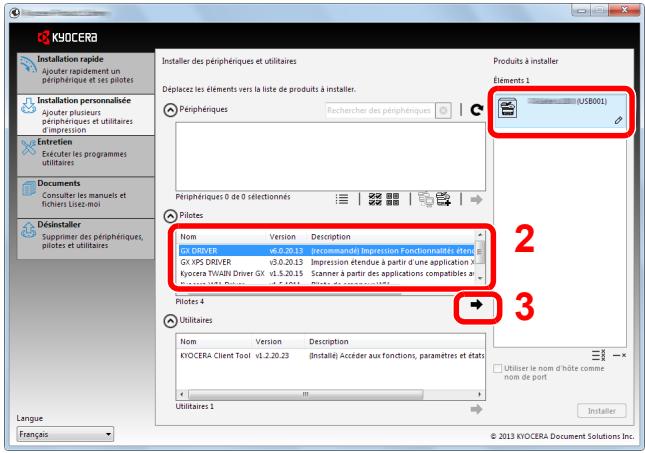645x453 pixels.
Task: Click the Documents folder icon
Action: point(29,189)
